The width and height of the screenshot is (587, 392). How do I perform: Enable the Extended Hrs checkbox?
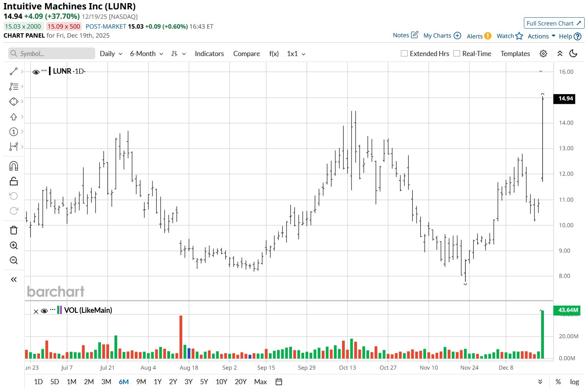tap(404, 53)
